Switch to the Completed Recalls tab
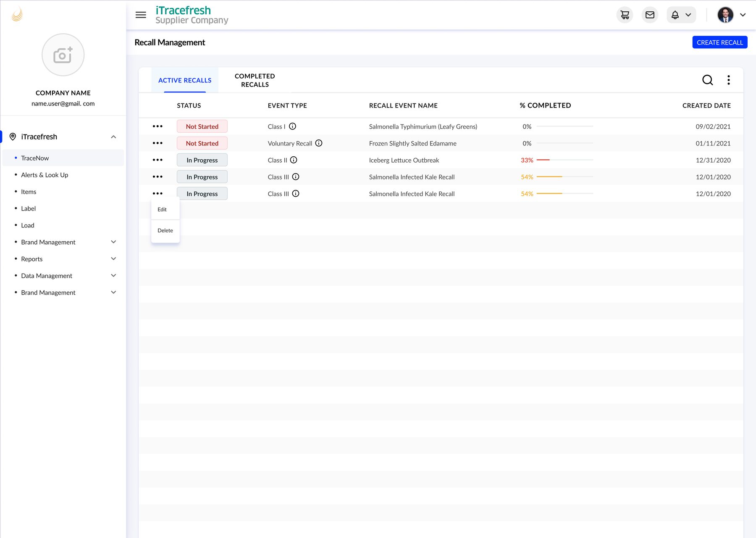 255,80
